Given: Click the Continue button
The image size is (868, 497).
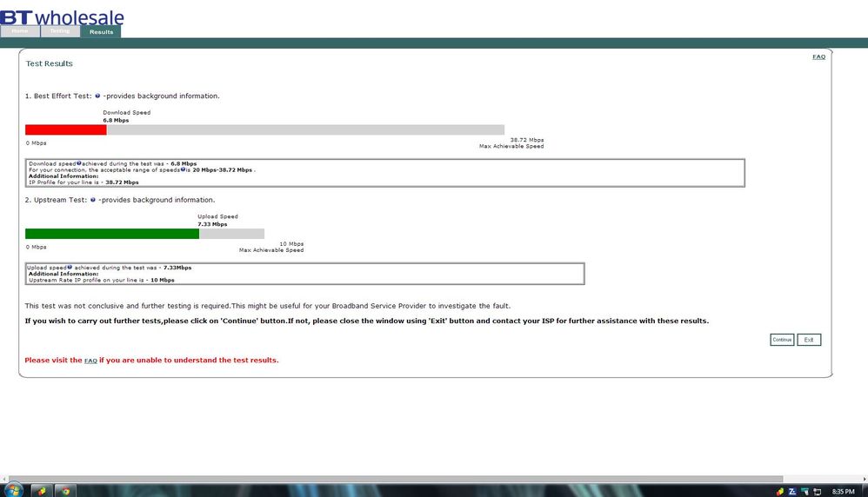Looking at the screenshot, I should tap(782, 340).
